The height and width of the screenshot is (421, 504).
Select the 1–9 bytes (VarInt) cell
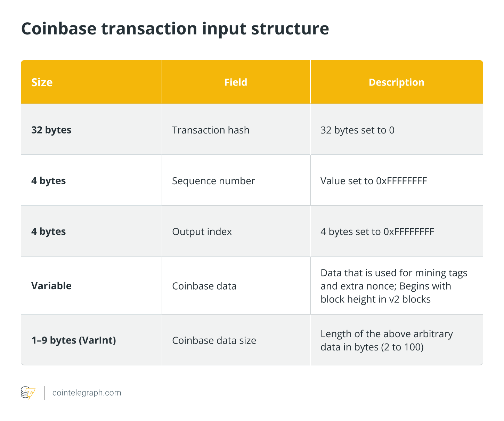pos(91,340)
